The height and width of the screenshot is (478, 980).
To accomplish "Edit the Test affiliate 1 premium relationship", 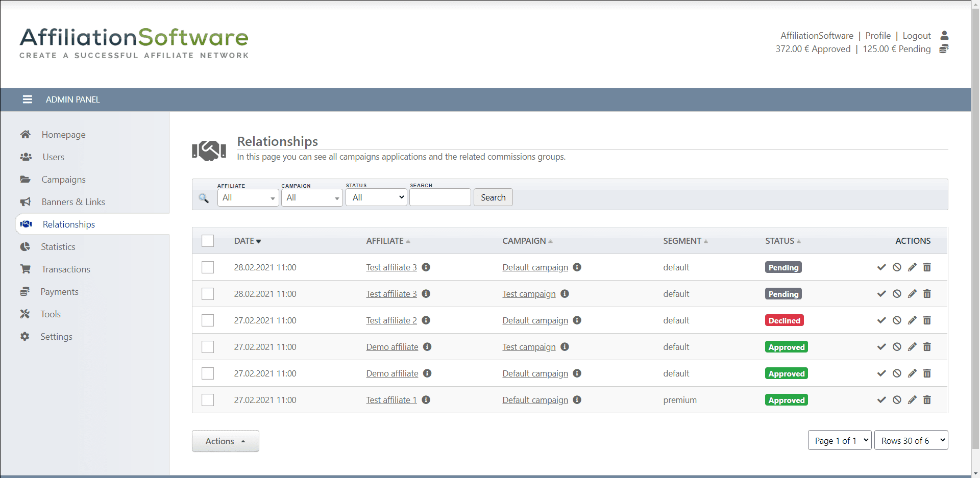I will click(x=912, y=400).
